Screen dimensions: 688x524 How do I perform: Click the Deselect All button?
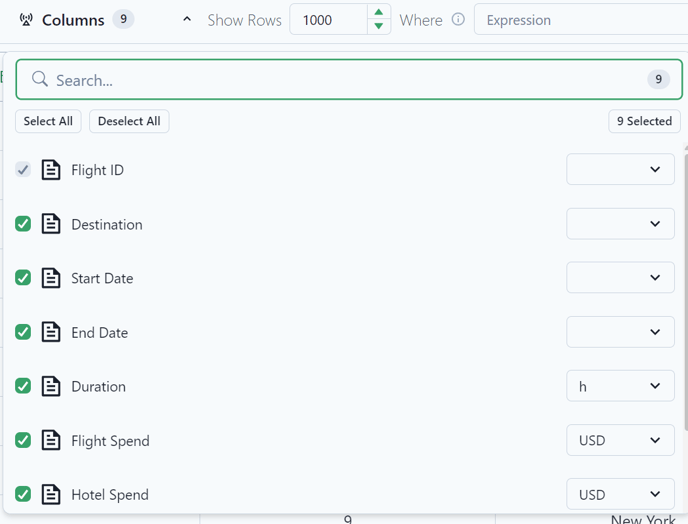click(x=129, y=121)
